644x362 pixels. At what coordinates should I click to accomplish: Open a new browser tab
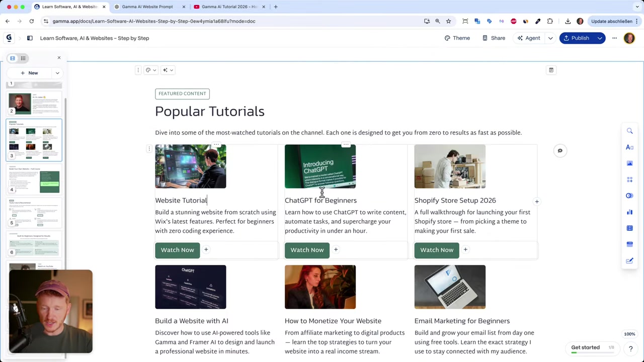click(x=276, y=7)
